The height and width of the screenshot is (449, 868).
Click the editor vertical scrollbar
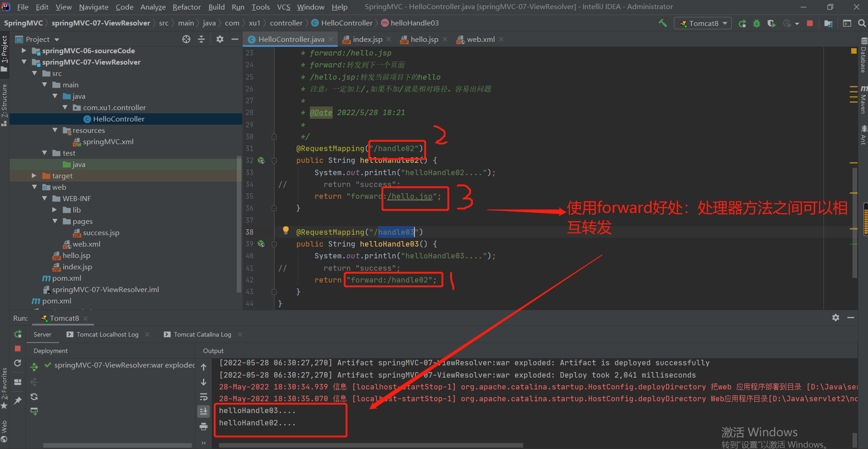click(855, 223)
